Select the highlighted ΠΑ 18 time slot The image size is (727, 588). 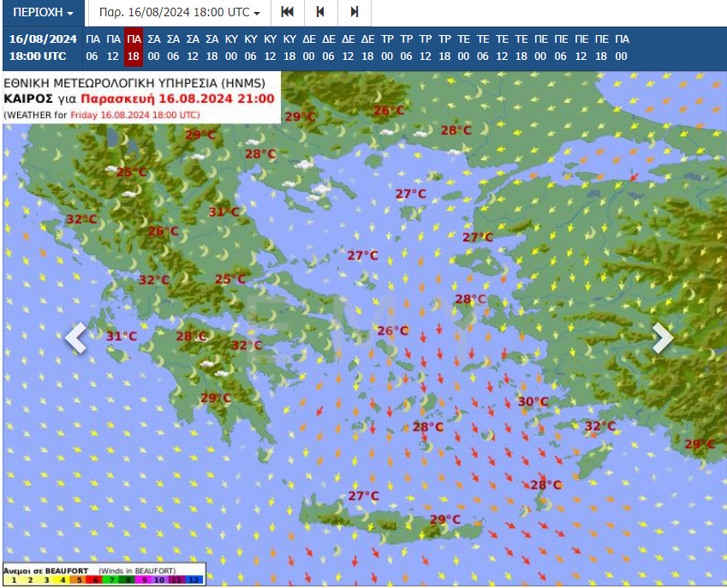(x=133, y=47)
